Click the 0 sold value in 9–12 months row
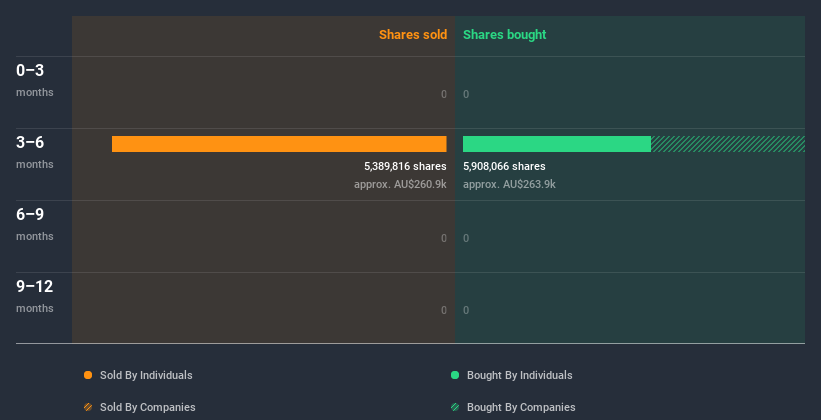 [444, 310]
